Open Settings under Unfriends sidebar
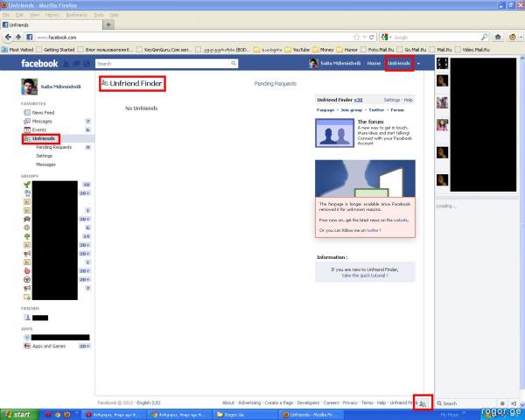This screenshot has width=525, height=420. 45,156
